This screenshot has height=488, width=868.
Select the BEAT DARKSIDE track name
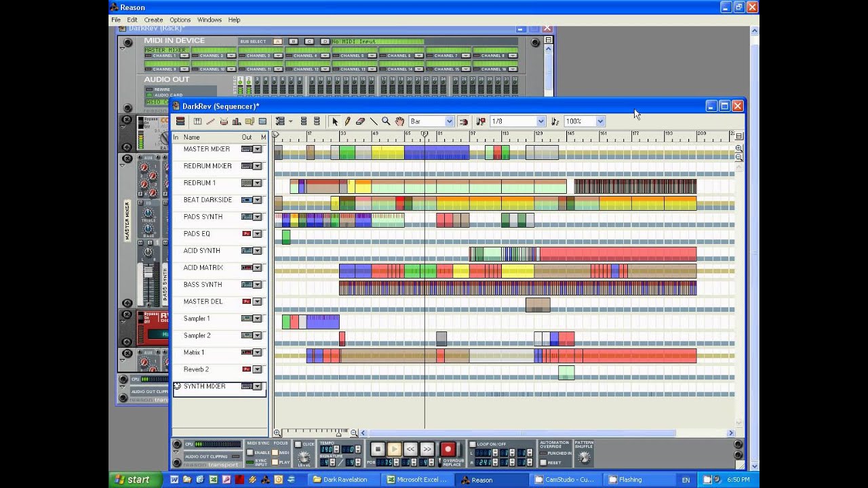pyautogui.click(x=208, y=200)
